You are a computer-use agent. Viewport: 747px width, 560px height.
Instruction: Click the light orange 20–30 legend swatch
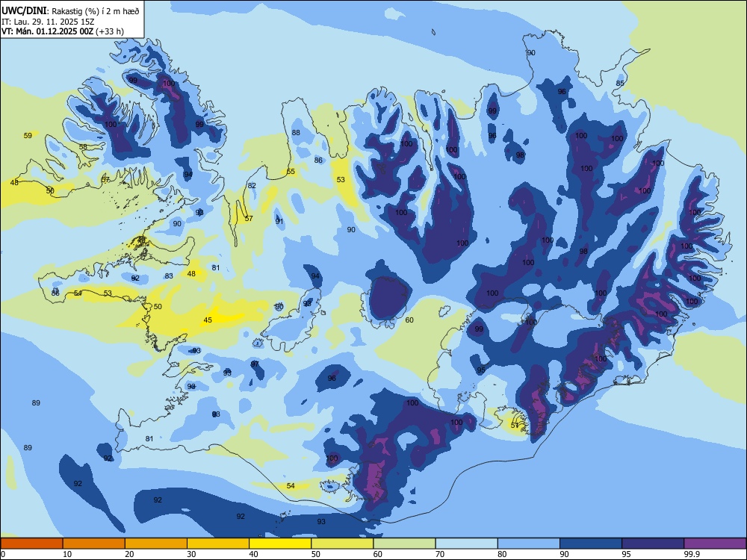pyautogui.click(x=156, y=543)
